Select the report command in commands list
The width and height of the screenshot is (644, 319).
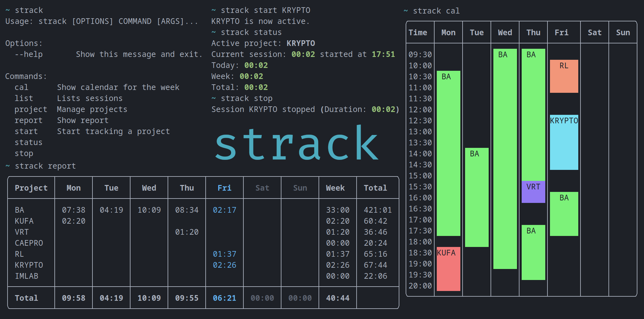28,120
